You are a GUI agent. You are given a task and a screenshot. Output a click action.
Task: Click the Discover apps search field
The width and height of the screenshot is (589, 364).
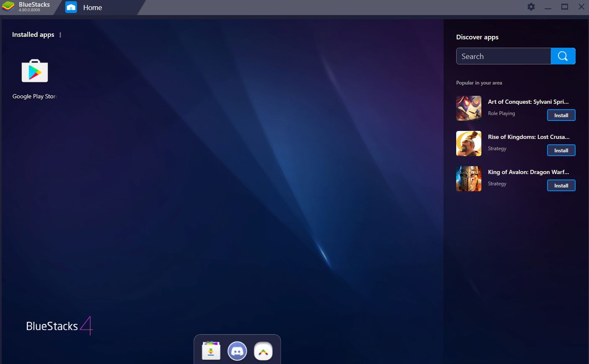pos(503,56)
